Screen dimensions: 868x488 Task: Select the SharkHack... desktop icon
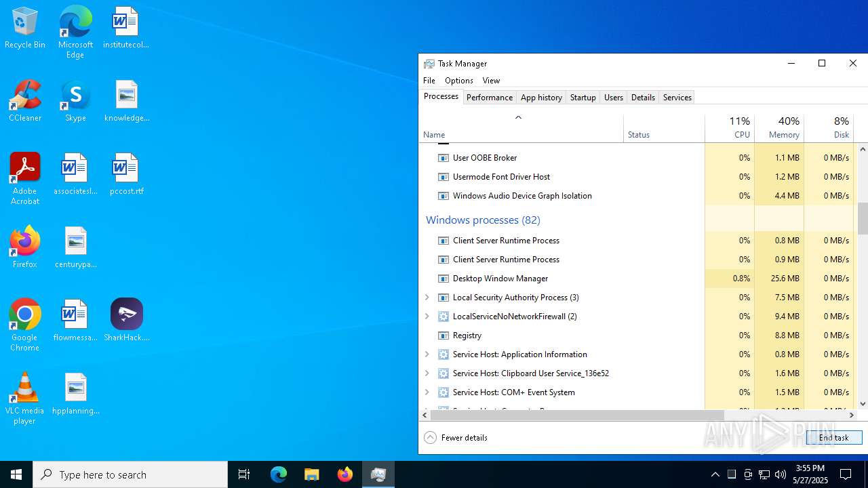point(127,321)
